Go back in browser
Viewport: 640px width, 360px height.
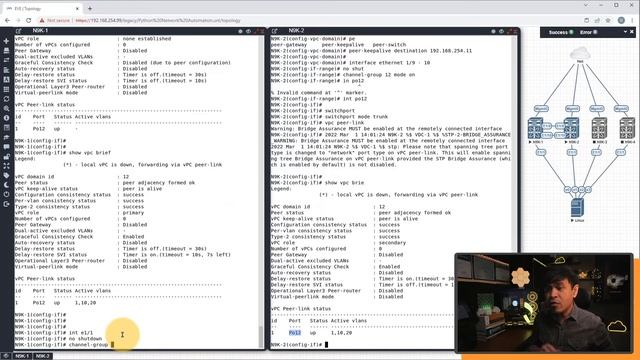(7, 20)
